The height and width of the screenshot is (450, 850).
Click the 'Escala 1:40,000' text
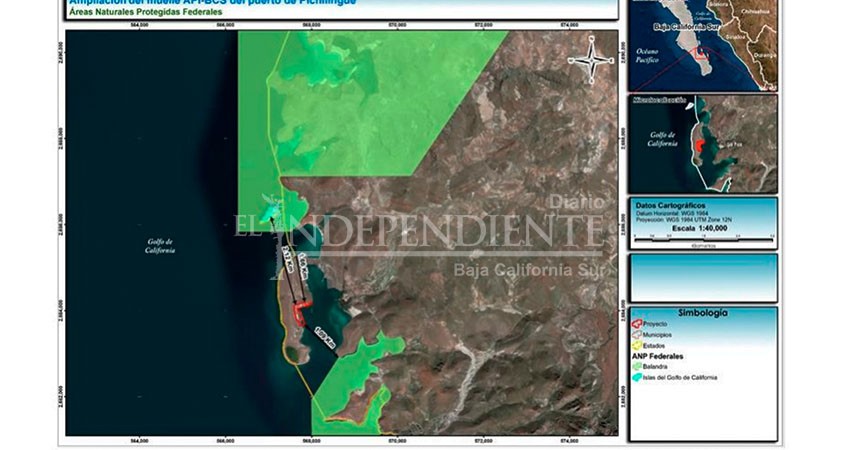(x=699, y=228)
